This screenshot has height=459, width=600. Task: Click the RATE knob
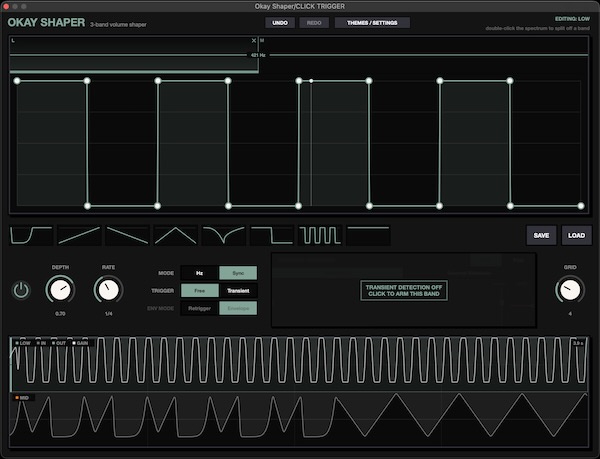point(109,290)
